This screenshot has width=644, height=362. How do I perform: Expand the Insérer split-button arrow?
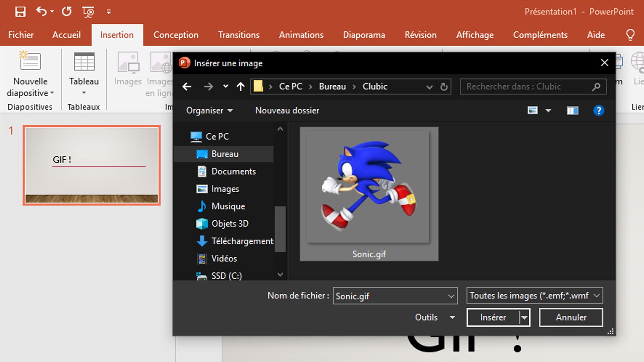(524, 318)
